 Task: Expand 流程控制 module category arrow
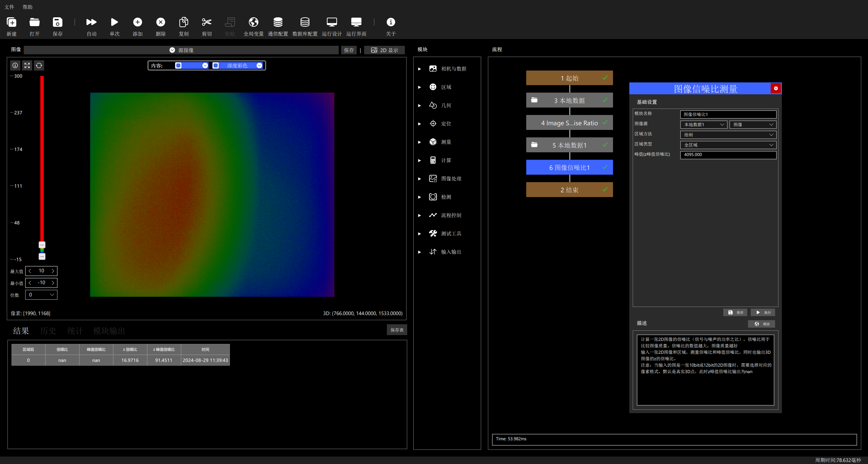click(x=419, y=215)
